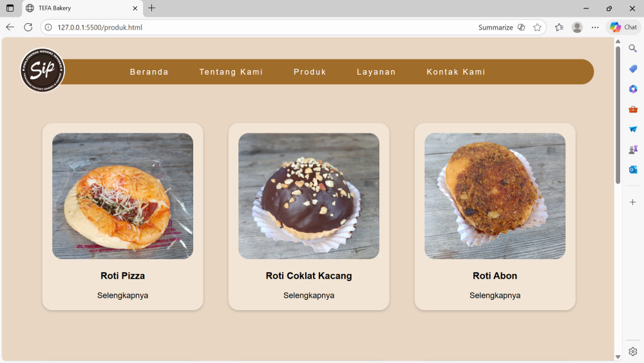Click the Roti Coklat Kacang photo
Viewport: 644px width, 363px height.
(x=308, y=196)
